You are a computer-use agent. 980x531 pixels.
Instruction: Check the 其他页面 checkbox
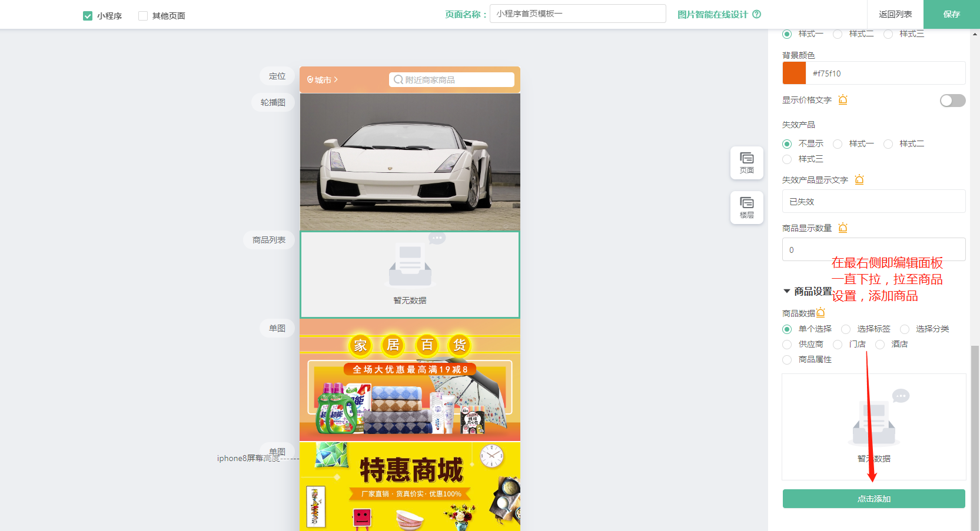click(x=143, y=16)
